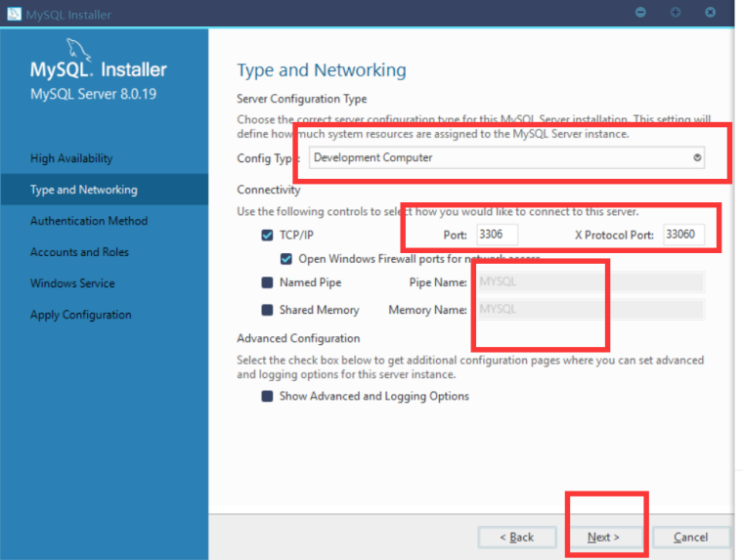Enable the Named Pipe option
The width and height of the screenshot is (743, 560).
(268, 282)
